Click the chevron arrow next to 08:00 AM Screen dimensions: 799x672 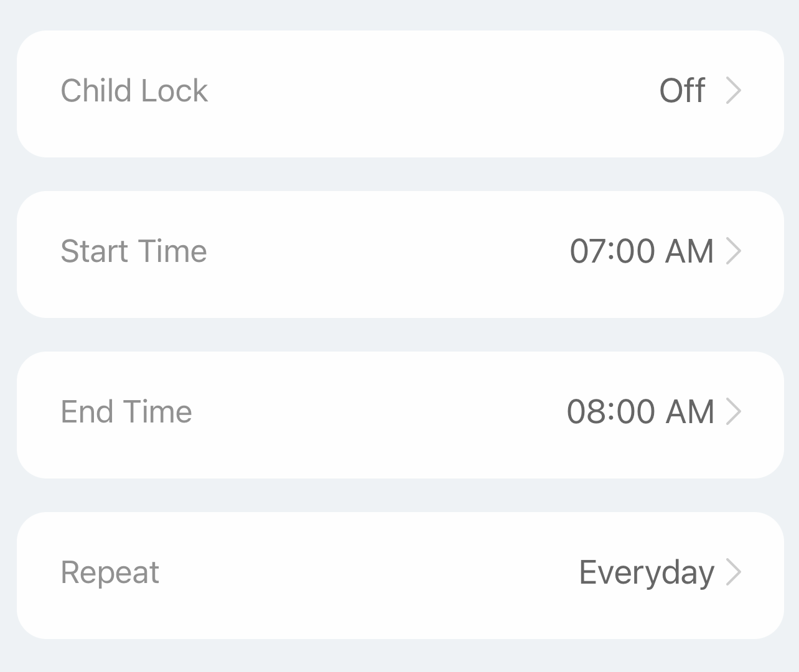pyautogui.click(x=734, y=412)
